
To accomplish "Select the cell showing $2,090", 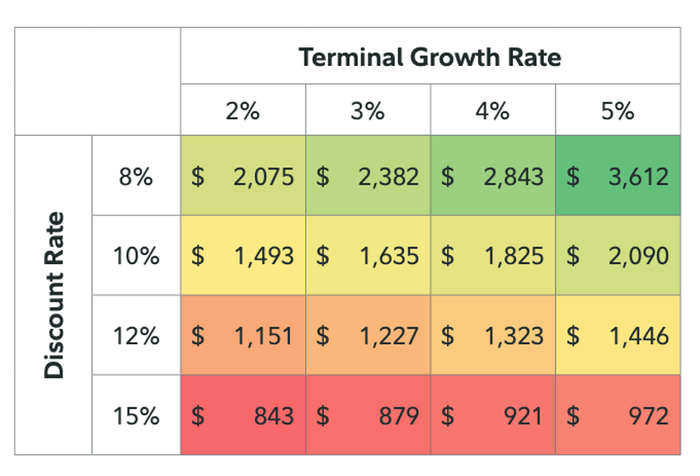I will [618, 255].
